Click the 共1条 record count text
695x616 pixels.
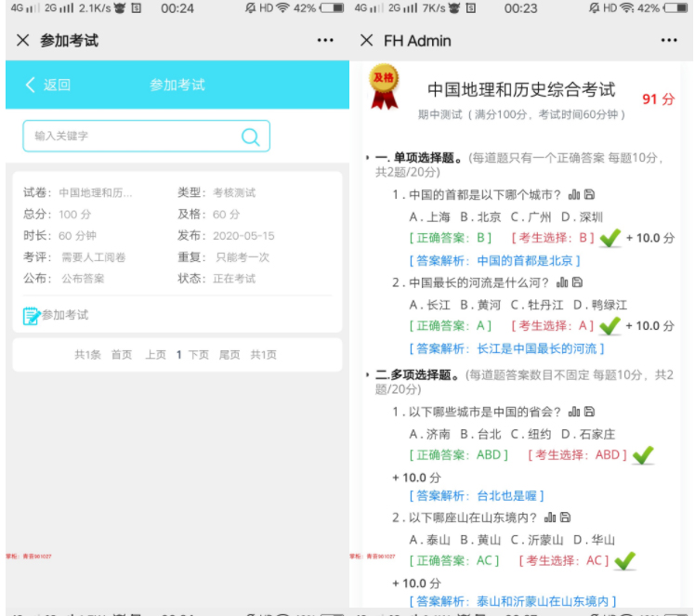click(x=87, y=355)
